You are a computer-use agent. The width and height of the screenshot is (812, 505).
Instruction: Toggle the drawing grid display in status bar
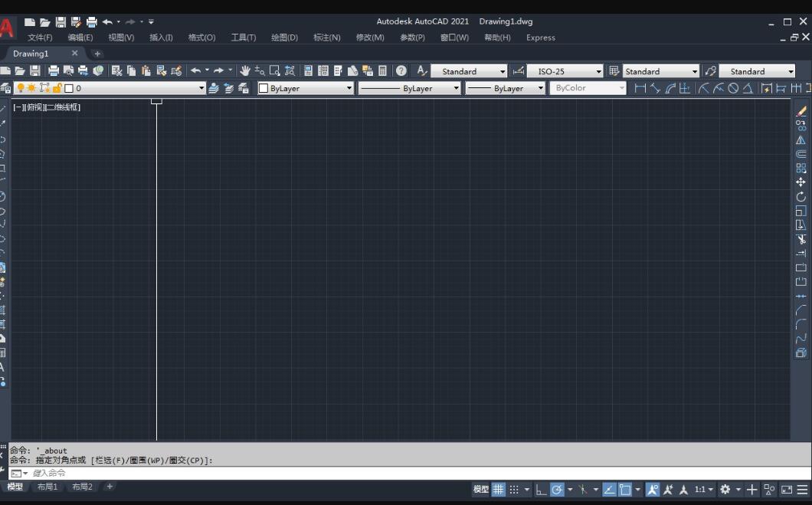[498, 489]
